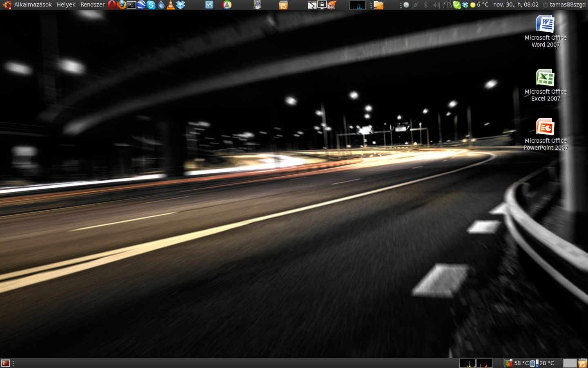Click the Google Chrome style launcher icon
This screenshot has height=368, width=588.
pos(227,5)
